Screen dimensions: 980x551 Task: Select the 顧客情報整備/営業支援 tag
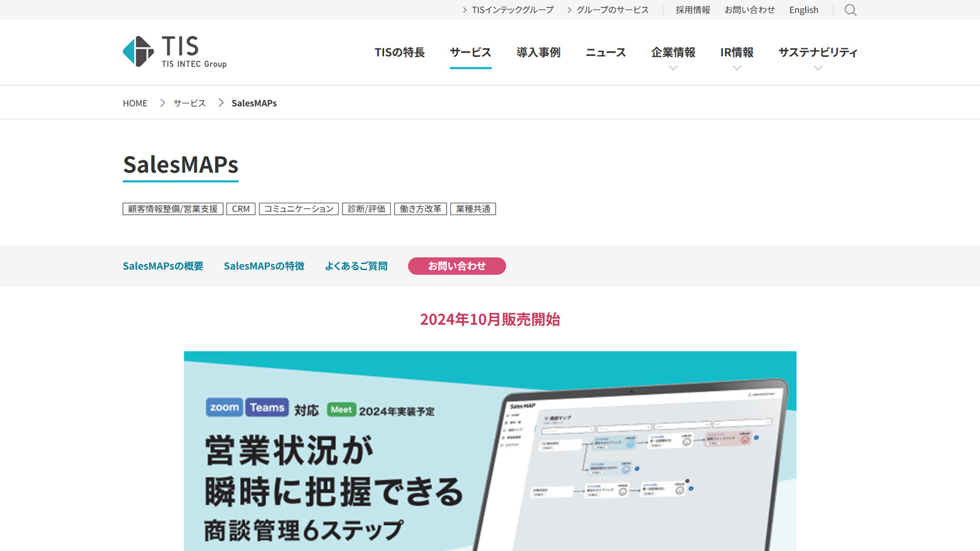173,209
